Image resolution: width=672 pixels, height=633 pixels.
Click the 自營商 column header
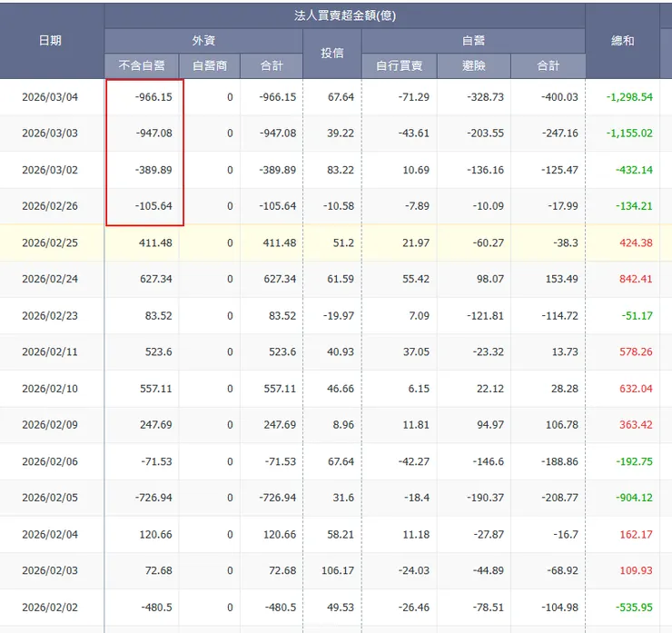coord(210,66)
